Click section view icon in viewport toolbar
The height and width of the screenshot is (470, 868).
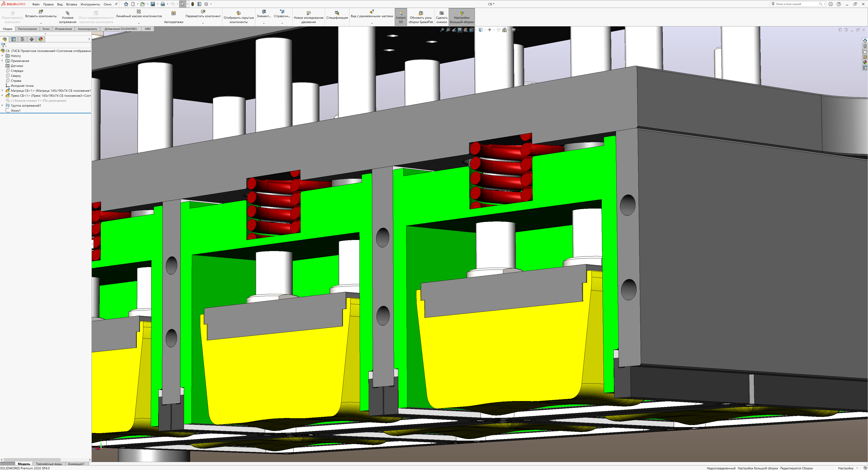click(460, 30)
